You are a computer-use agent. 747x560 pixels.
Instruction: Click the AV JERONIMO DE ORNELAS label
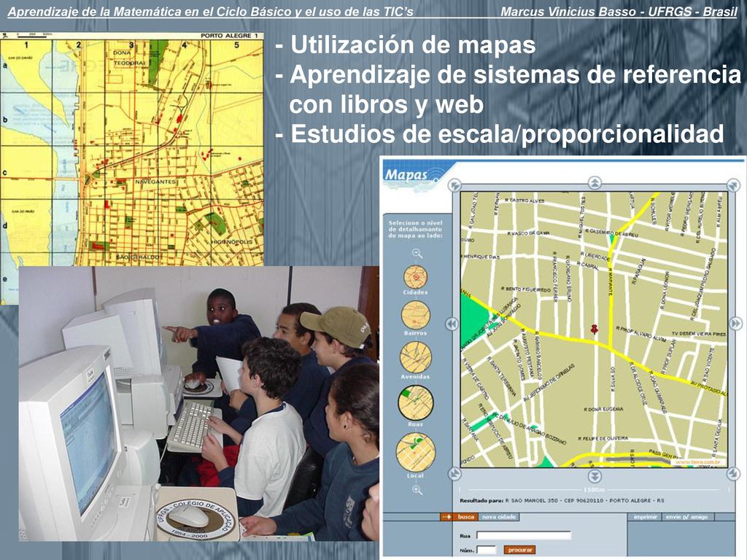coord(549,384)
